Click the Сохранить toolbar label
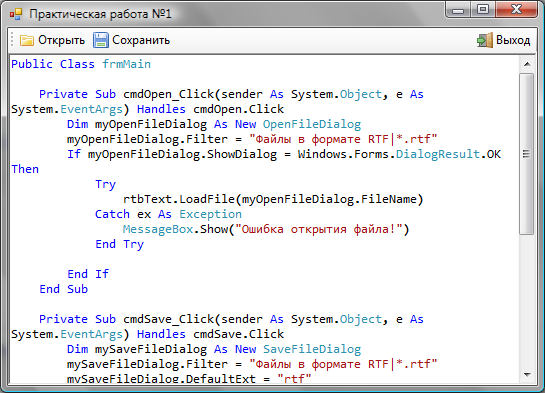This screenshot has width=545, height=393. point(141,40)
